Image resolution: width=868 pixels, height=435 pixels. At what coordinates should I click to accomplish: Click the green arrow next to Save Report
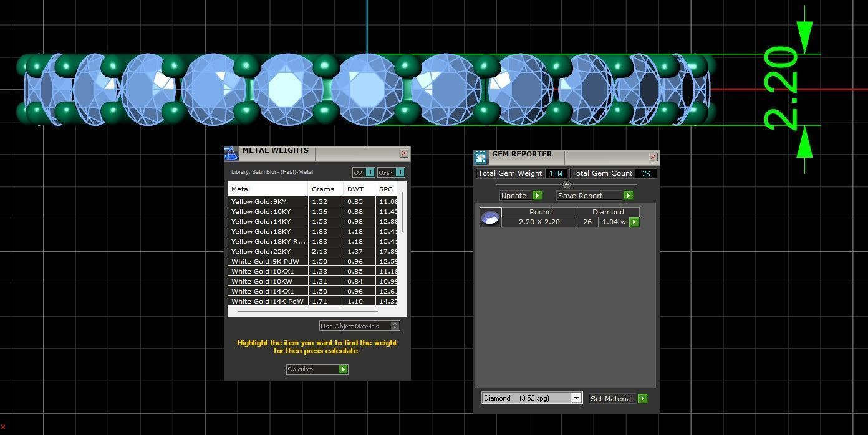[628, 196]
